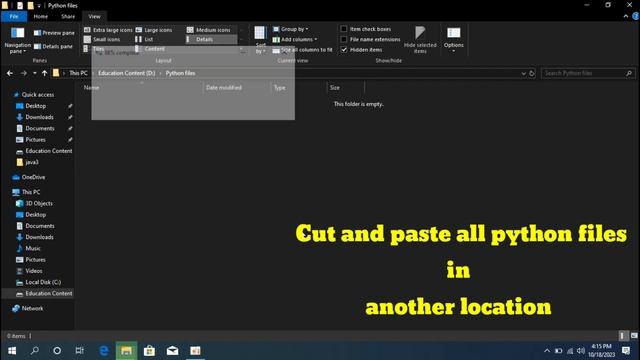
Task: Click Education Content (D:) breadcrumb
Action: point(127,73)
